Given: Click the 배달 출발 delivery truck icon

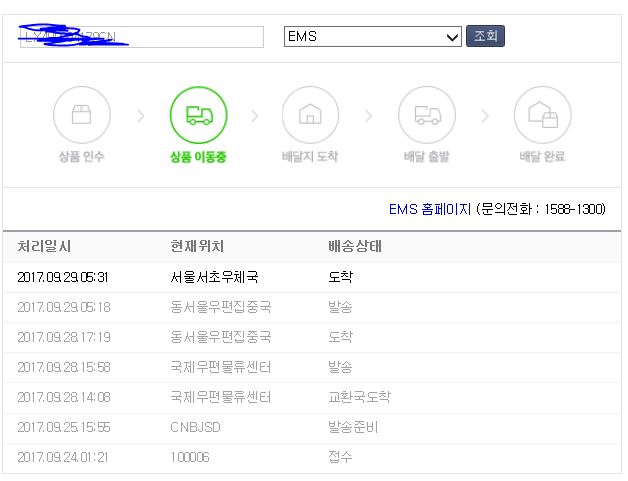Looking at the screenshot, I should click(427, 116).
